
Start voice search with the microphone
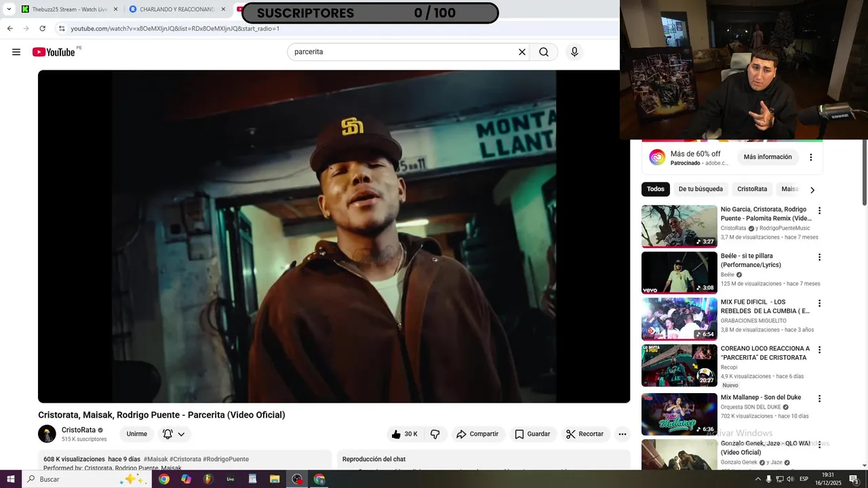click(574, 52)
